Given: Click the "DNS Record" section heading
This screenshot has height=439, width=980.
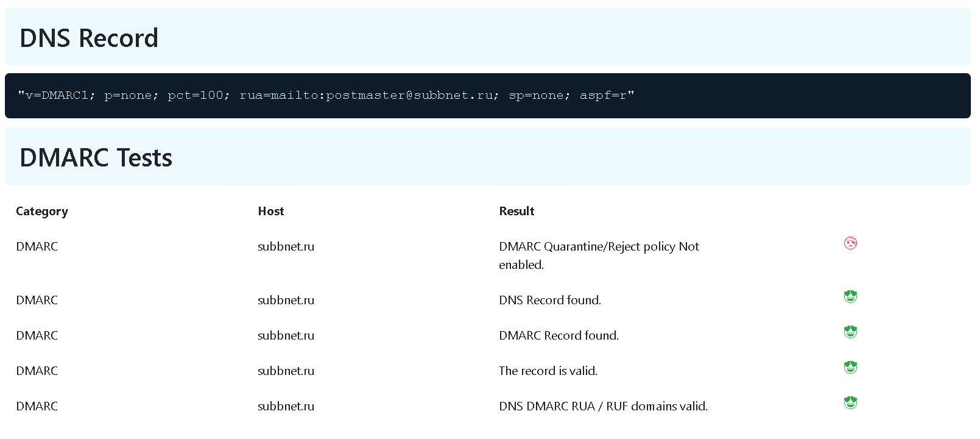Looking at the screenshot, I should [x=89, y=38].
